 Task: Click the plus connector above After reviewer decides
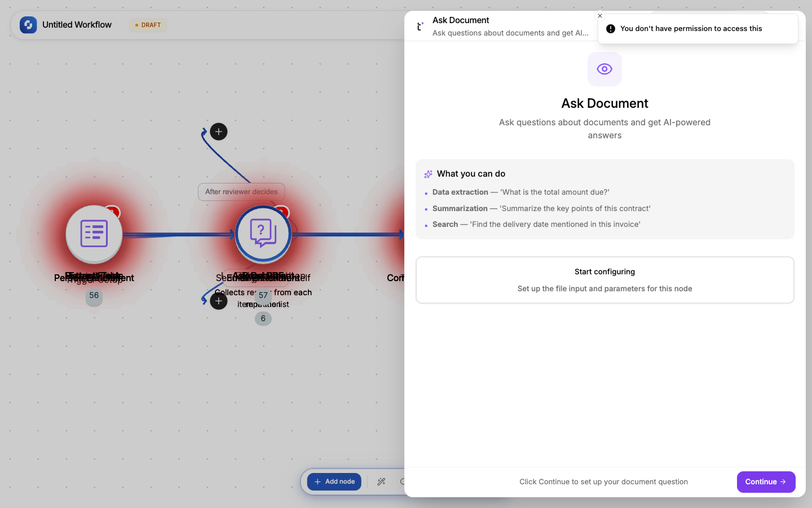click(219, 132)
